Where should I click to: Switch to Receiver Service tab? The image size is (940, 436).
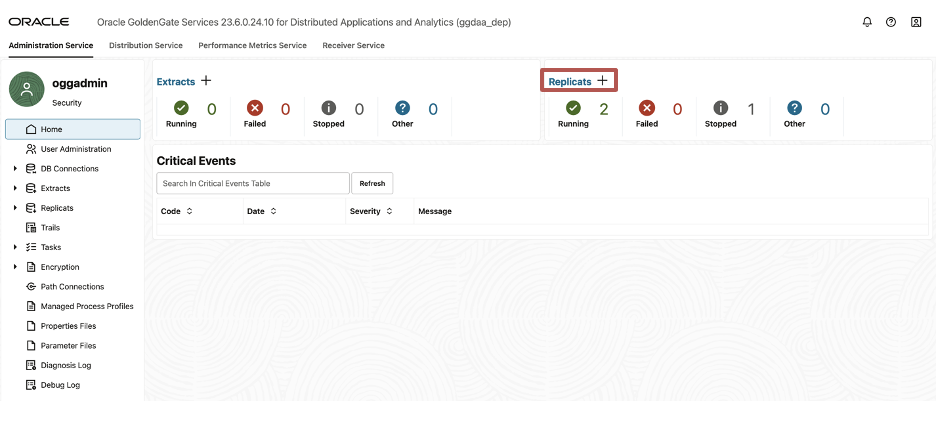[x=354, y=45]
